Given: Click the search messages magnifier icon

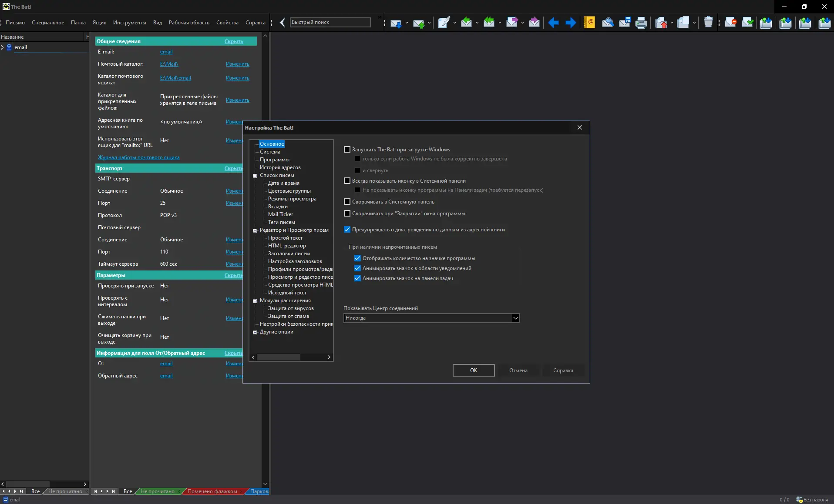Looking at the screenshot, I should 608,22.
